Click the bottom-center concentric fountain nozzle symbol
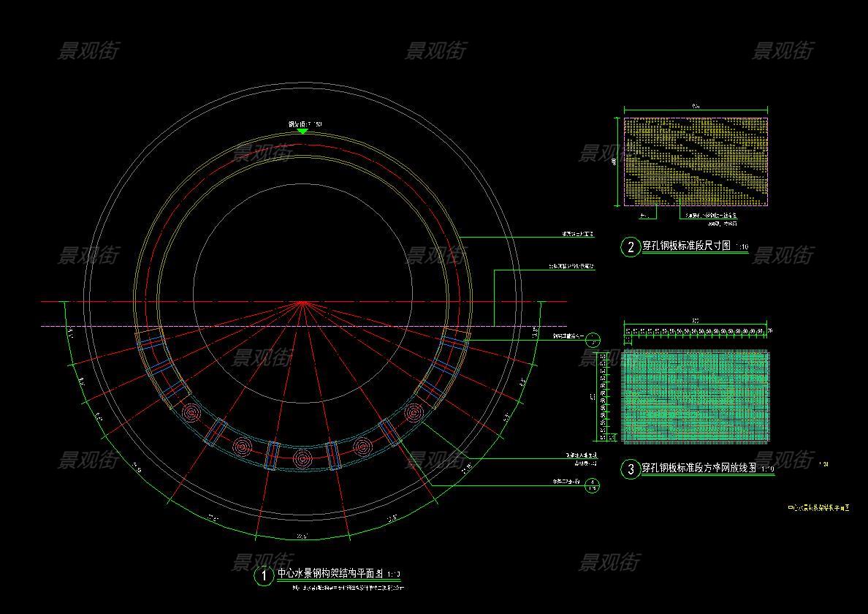The height and width of the screenshot is (614, 868). coord(302,458)
